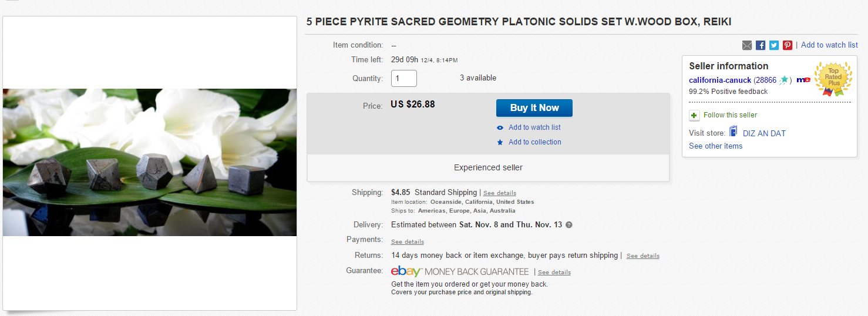Click the teal feedback star icon
The height and width of the screenshot is (316, 868).
(784, 80)
